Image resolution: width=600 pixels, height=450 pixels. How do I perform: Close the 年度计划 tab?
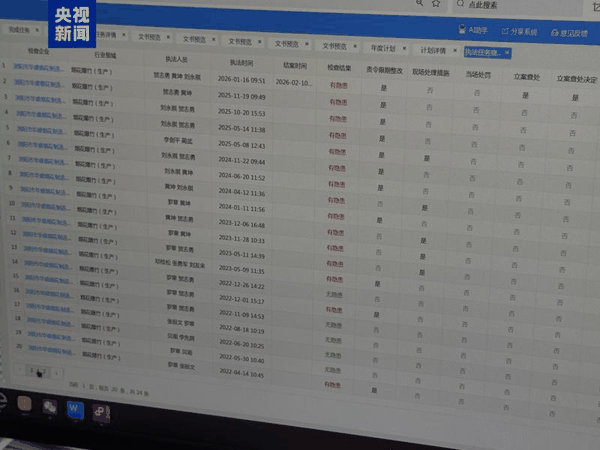(404, 49)
